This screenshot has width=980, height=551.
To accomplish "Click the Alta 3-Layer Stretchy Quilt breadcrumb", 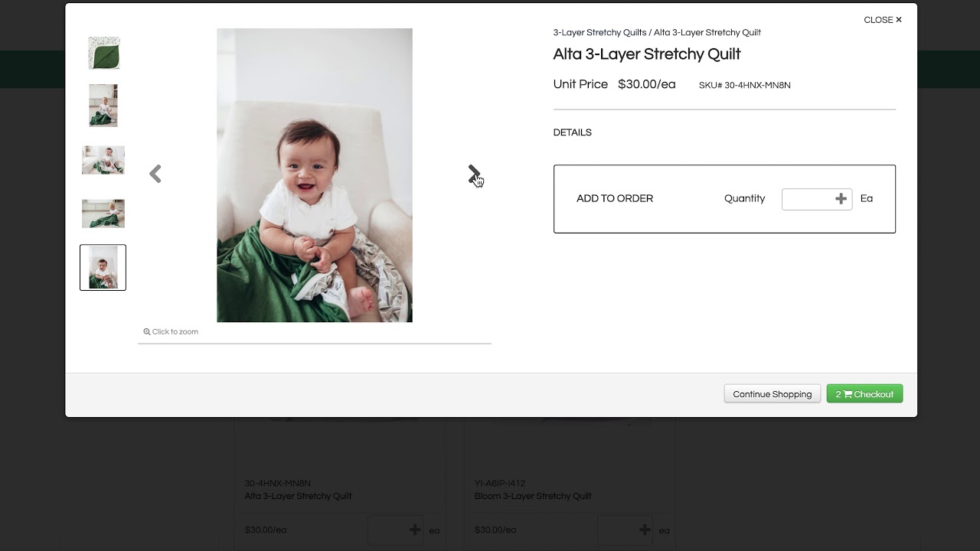I will click(x=707, y=33).
